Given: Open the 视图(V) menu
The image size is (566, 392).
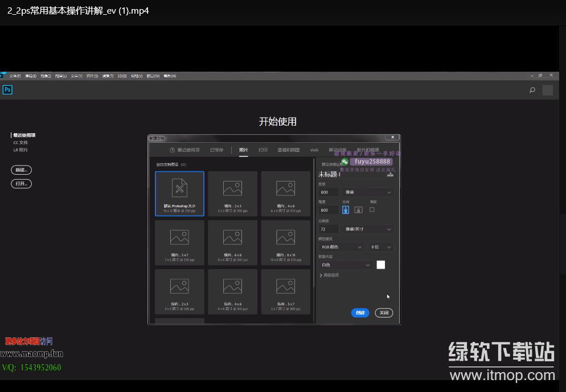Looking at the screenshot, I should pyautogui.click(x=137, y=76).
